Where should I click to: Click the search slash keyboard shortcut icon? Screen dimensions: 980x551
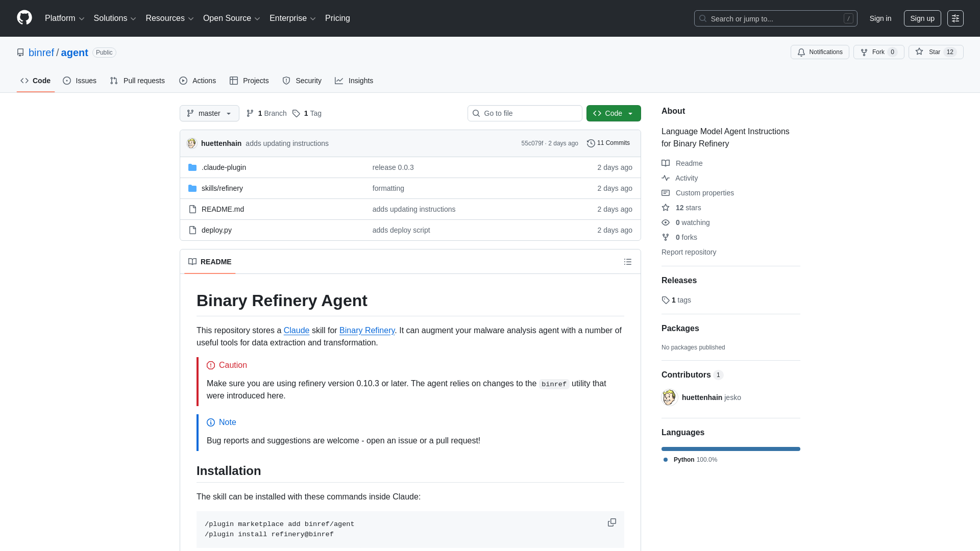tap(849, 18)
